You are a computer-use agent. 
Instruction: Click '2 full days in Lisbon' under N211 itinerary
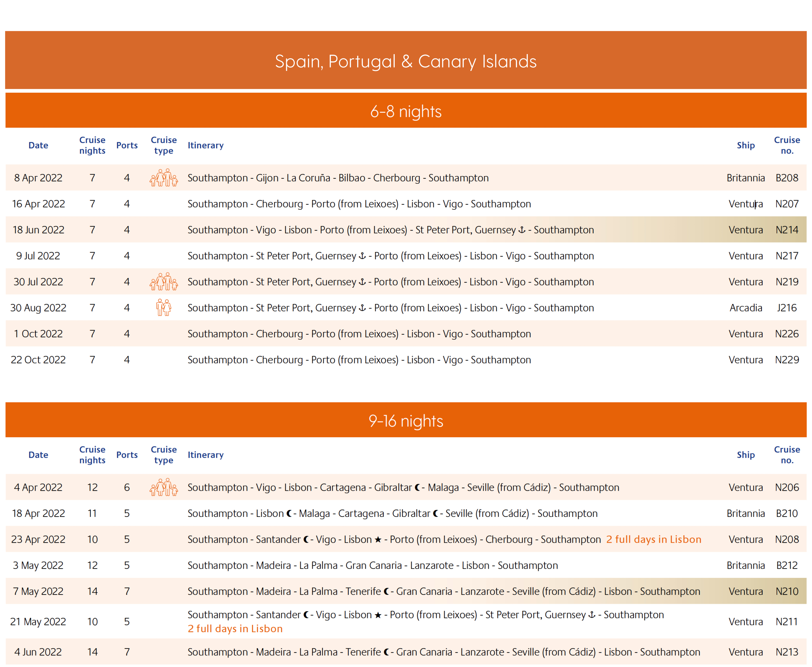(x=235, y=629)
